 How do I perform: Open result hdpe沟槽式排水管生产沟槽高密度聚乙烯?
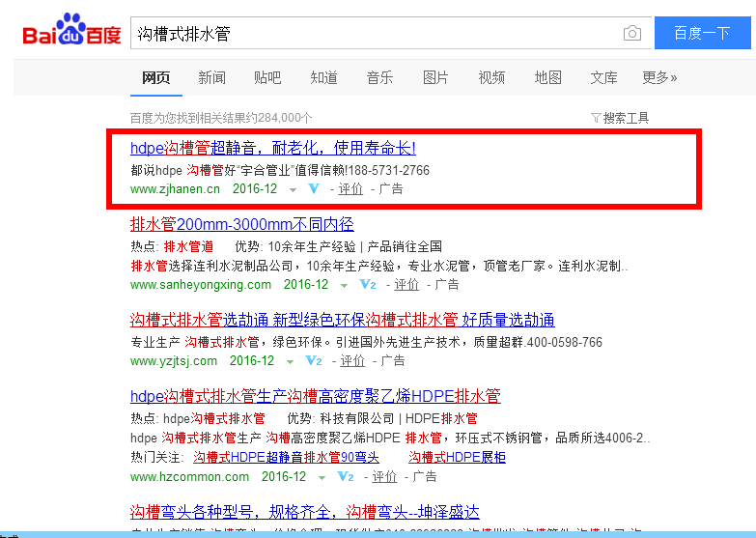(316, 396)
